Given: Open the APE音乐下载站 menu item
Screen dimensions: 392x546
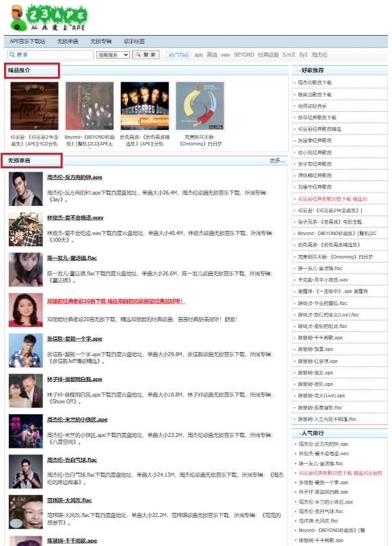Looking at the screenshot, I should click(x=28, y=41).
